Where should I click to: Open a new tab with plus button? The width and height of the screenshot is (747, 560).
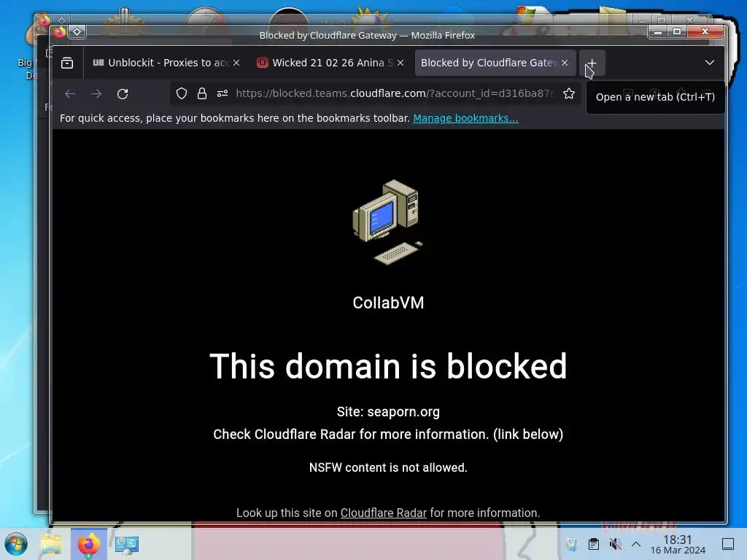click(x=592, y=63)
